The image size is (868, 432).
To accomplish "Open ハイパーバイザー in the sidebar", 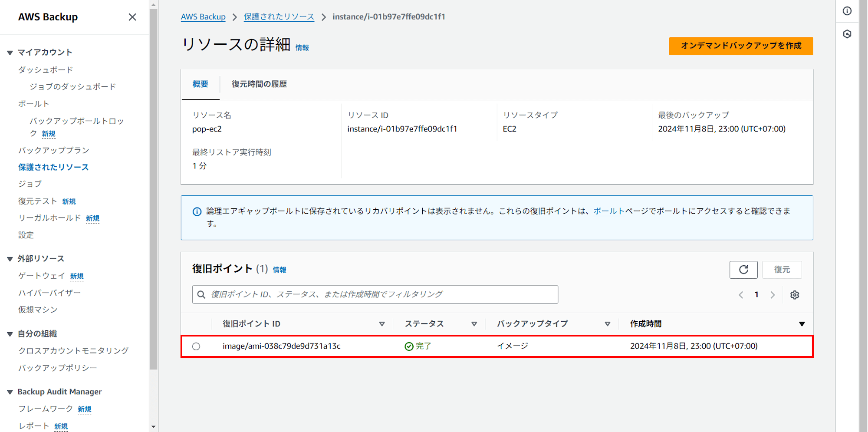I will click(49, 293).
